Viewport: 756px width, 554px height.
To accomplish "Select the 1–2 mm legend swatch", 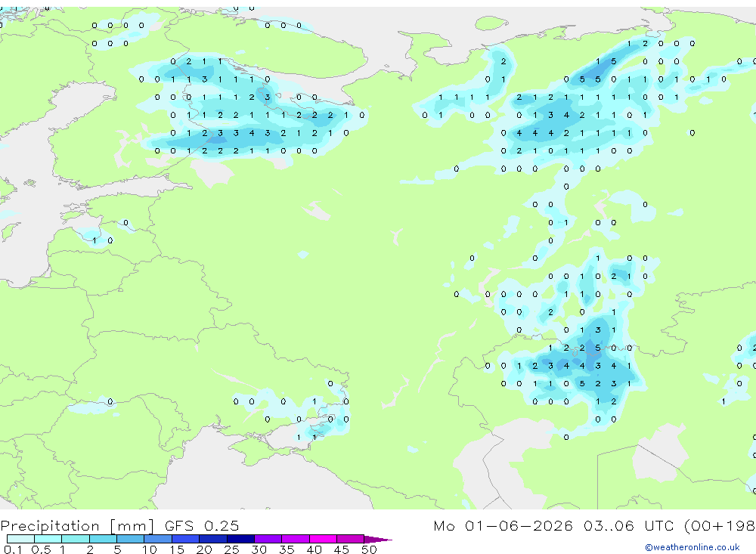I will pyautogui.click(x=76, y=539).
